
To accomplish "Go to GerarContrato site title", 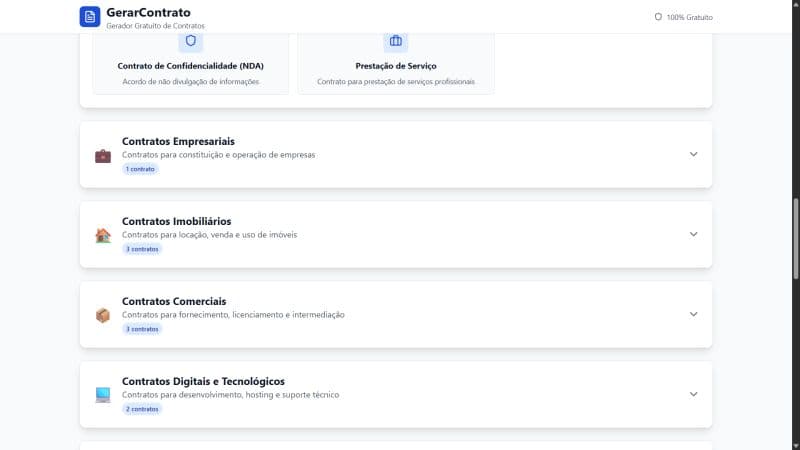I will pyautogui.click(x=148, y=12).
